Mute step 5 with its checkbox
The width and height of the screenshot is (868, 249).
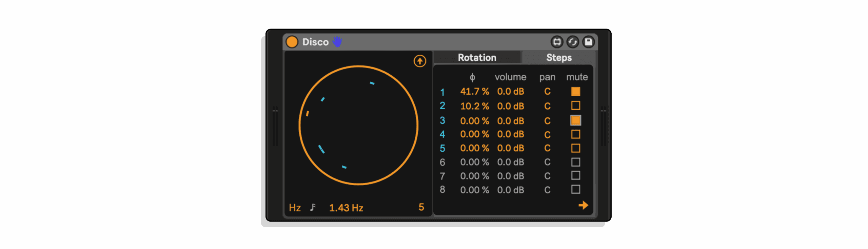[575, 148]
